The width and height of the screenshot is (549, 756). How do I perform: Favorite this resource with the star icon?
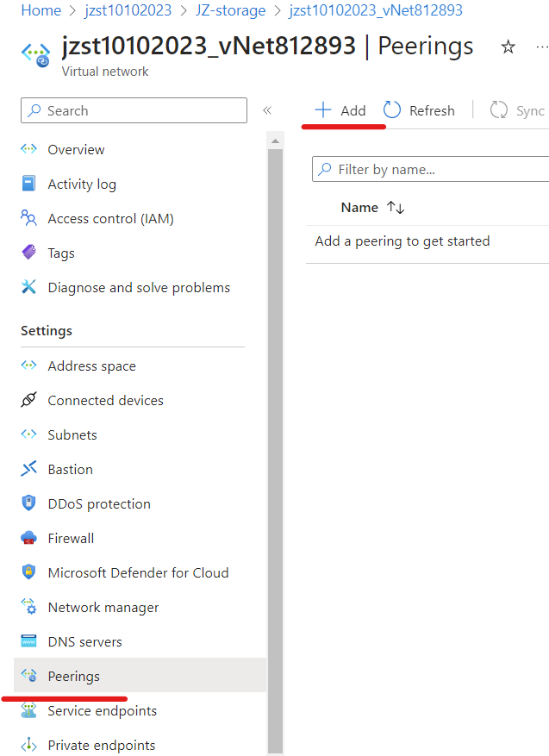pos(508,47)
